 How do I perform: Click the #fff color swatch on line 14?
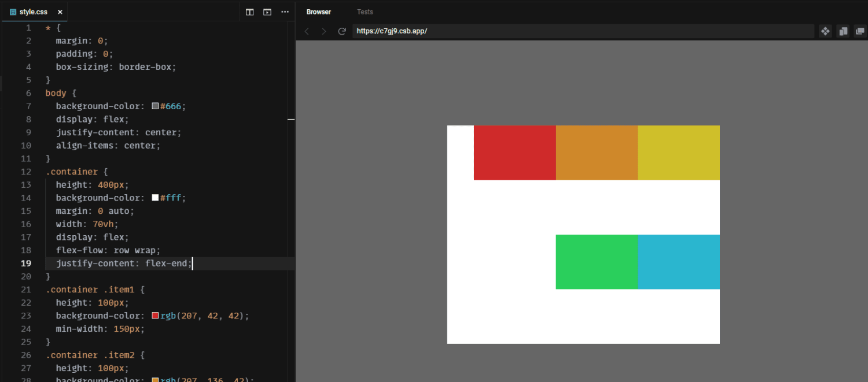[x=155, y=198]
